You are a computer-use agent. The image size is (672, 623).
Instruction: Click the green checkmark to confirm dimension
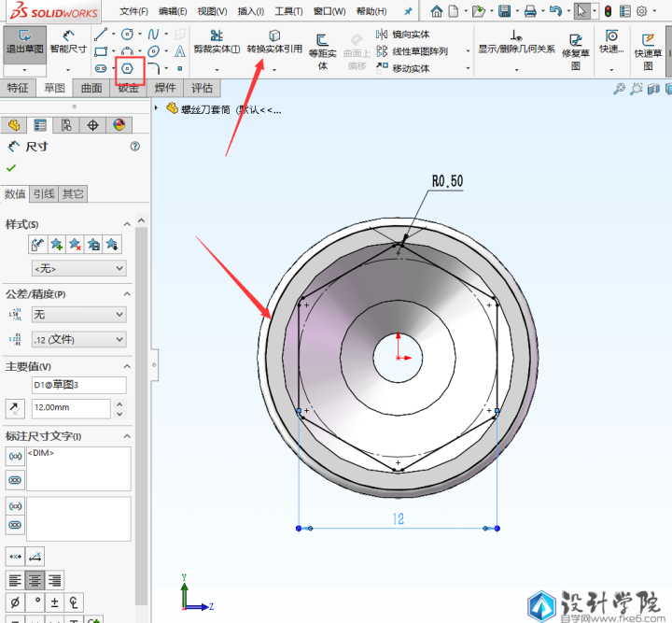(x=11, y=168)
